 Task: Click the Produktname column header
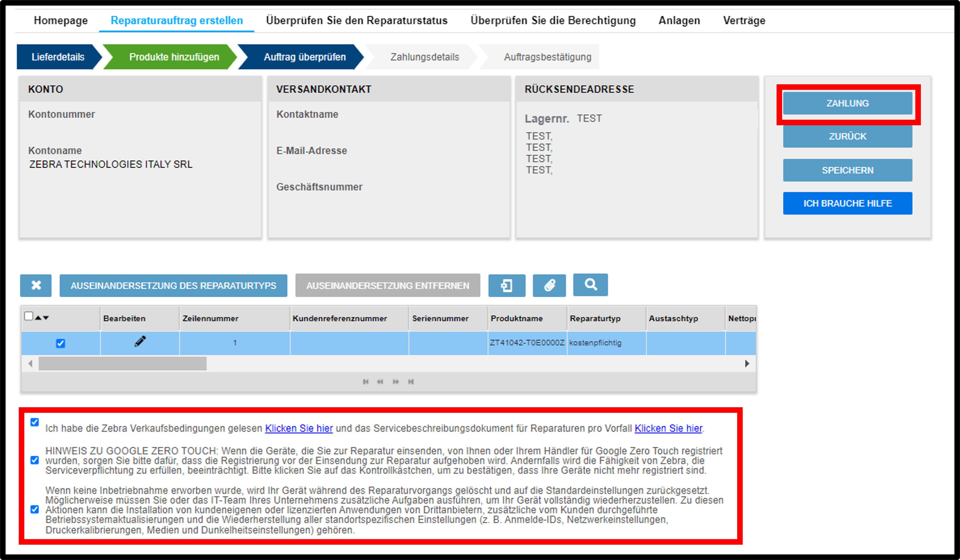coord(528,318)
